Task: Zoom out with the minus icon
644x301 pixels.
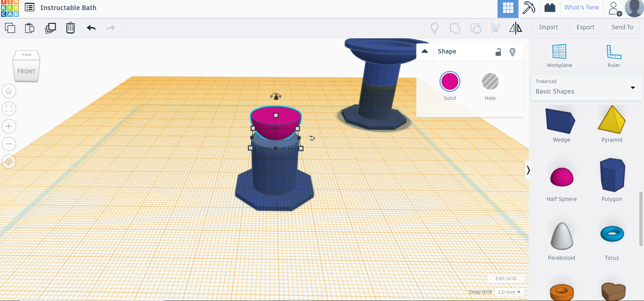Action: [x=9, y=144]
